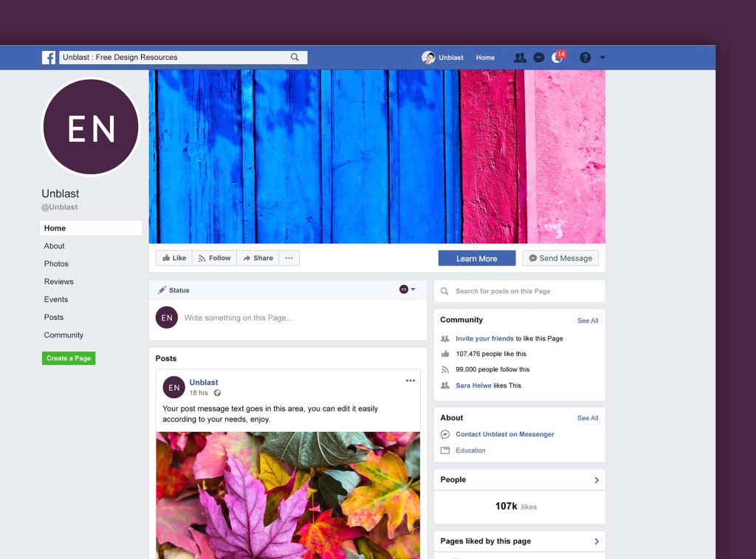Viewport: 756px width, 559px height.
Task: Click the Search for posts on this Page field
Action: click(519, 291)
